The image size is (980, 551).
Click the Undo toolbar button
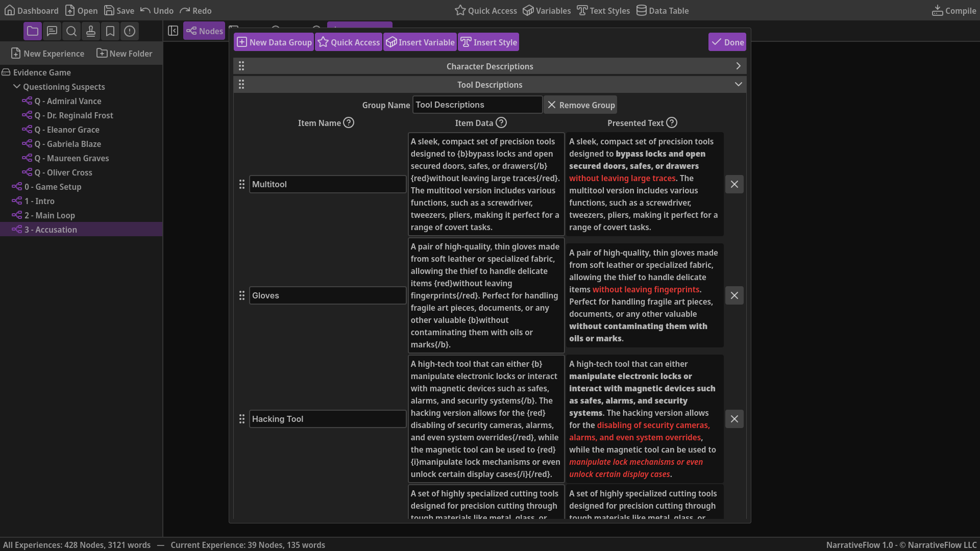[157, 11]
